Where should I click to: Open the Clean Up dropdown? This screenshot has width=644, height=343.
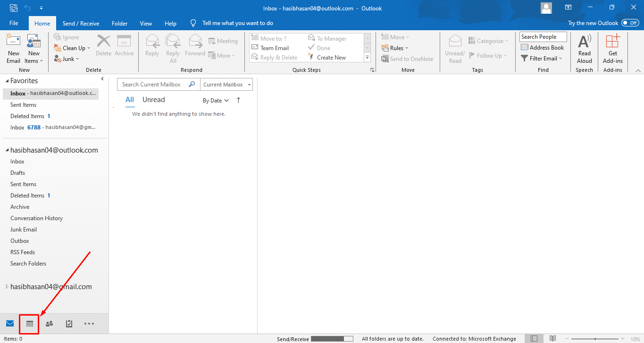(72, 48)
